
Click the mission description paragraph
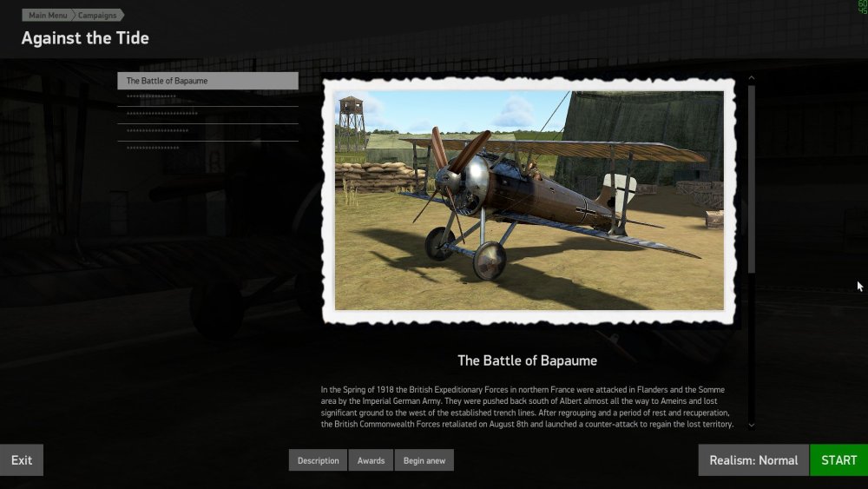point(527,407)
